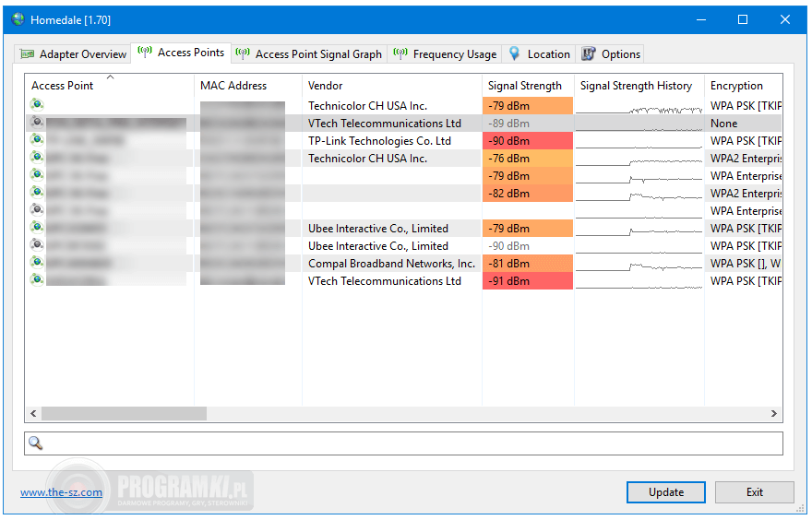Go to the Location tab

[539, 54]
